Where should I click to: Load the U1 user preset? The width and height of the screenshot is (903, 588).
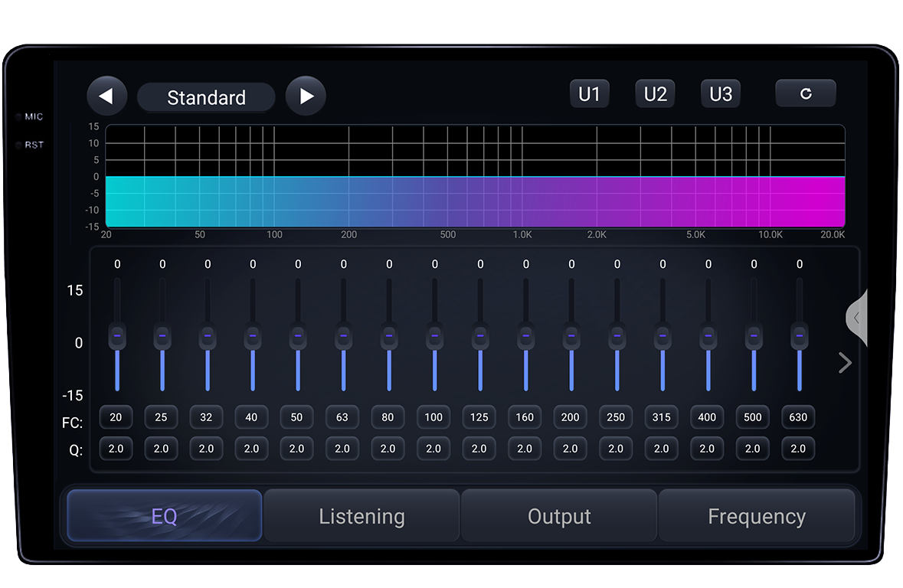pos(589,94)
